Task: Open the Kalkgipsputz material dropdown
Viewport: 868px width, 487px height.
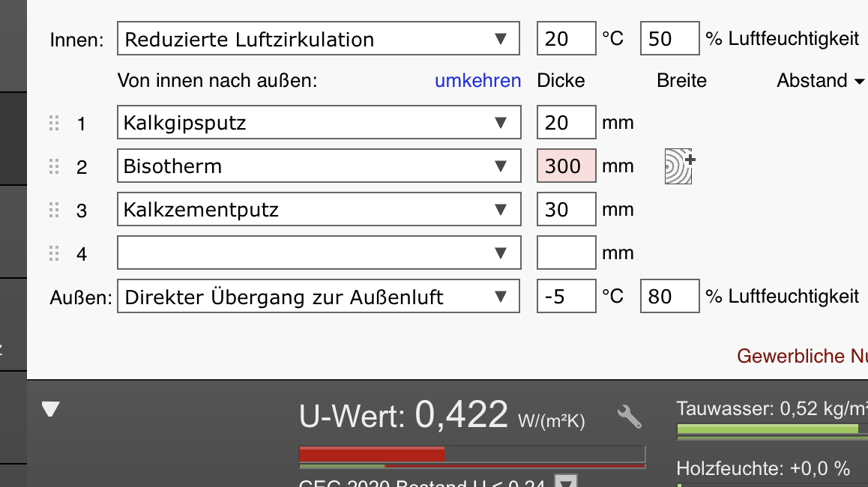Action: [x=319, y=123]
